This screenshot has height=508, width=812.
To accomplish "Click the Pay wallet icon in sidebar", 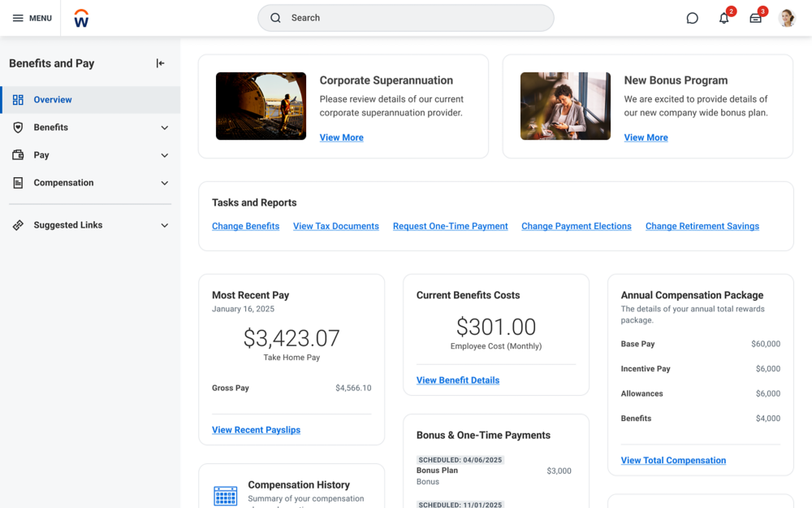I will 18,154.
